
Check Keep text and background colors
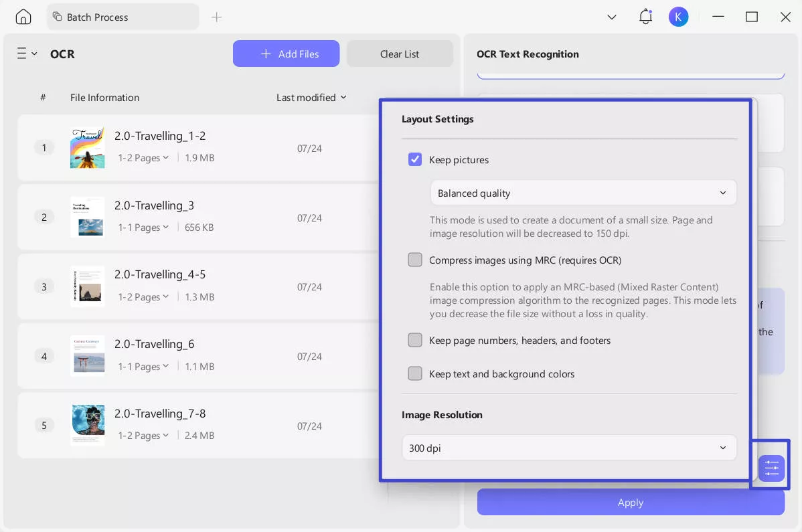(x=415, y=374)
